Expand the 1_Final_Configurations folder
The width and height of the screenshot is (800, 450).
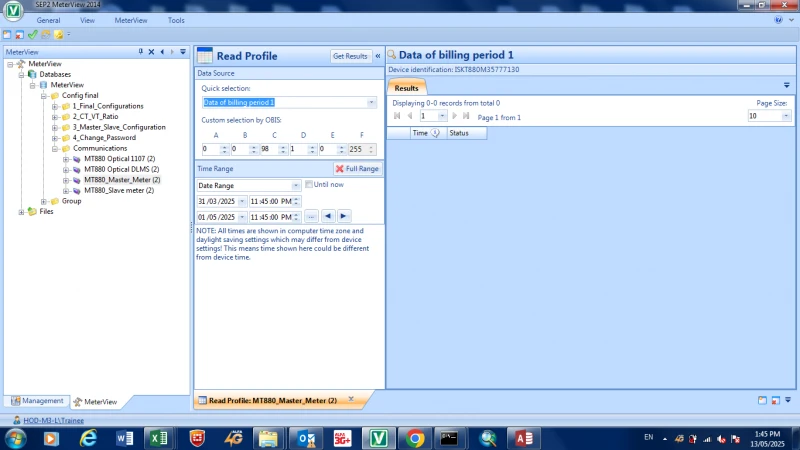55,106
